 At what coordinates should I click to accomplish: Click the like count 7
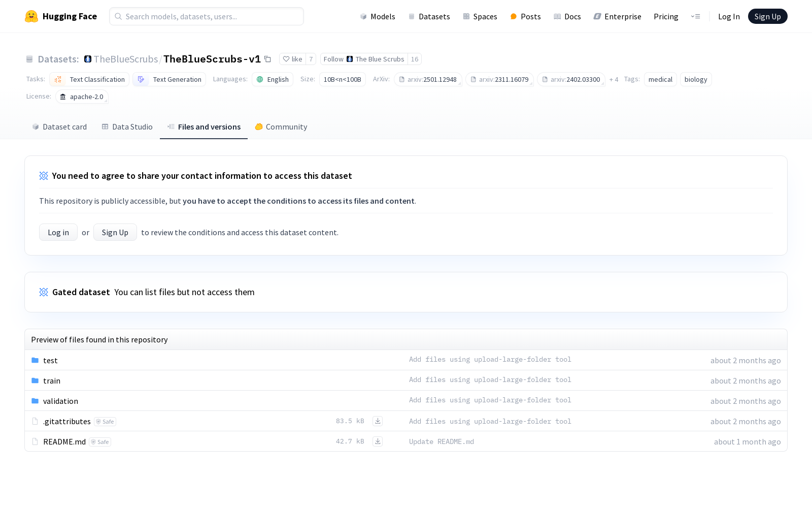tap(311, 59)
